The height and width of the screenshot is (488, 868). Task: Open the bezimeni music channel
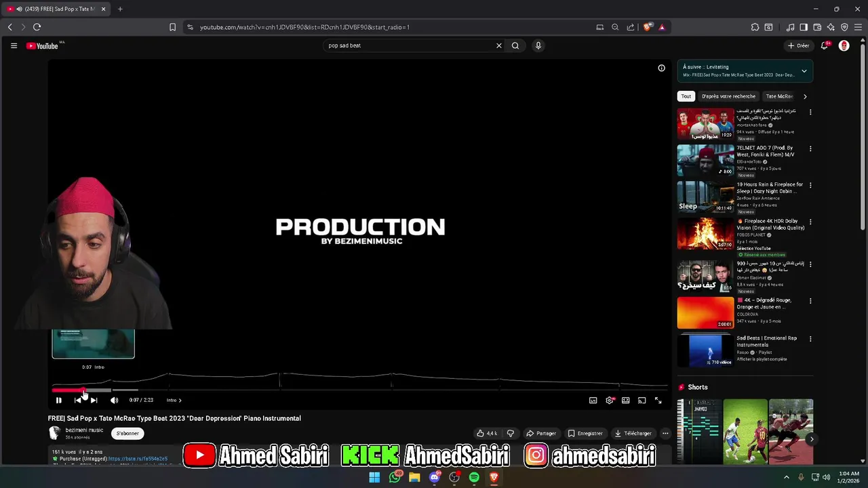[x=84, y=430]
